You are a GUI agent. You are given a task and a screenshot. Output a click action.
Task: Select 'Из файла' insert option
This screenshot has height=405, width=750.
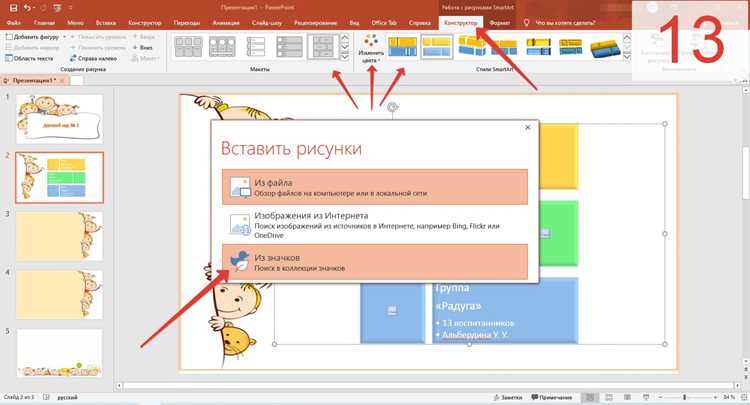pyautogui.click(x=375, y=187)
